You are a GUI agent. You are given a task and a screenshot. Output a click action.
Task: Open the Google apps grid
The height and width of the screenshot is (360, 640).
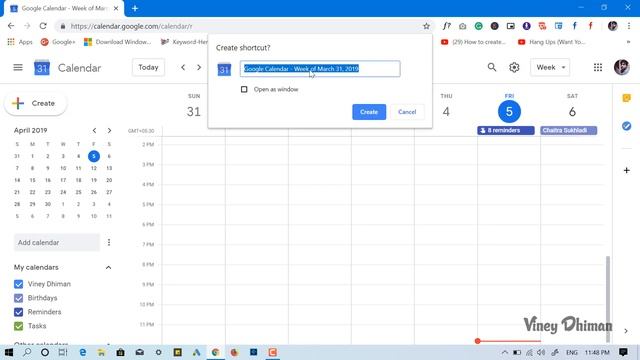click(598, 67)
